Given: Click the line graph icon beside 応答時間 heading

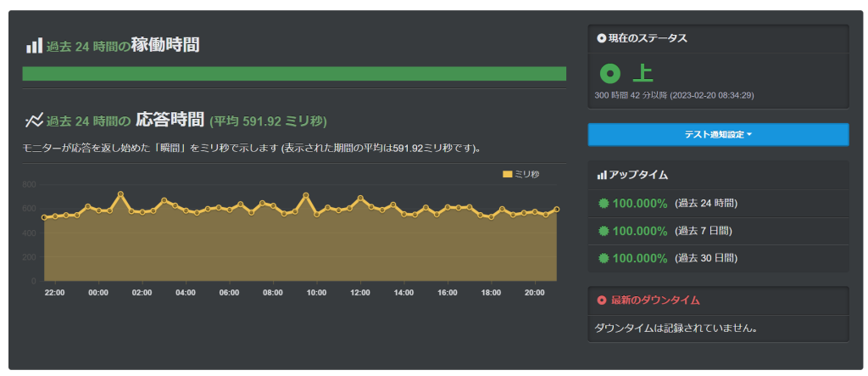Looking at the screenshot, I should click(34, 120).
